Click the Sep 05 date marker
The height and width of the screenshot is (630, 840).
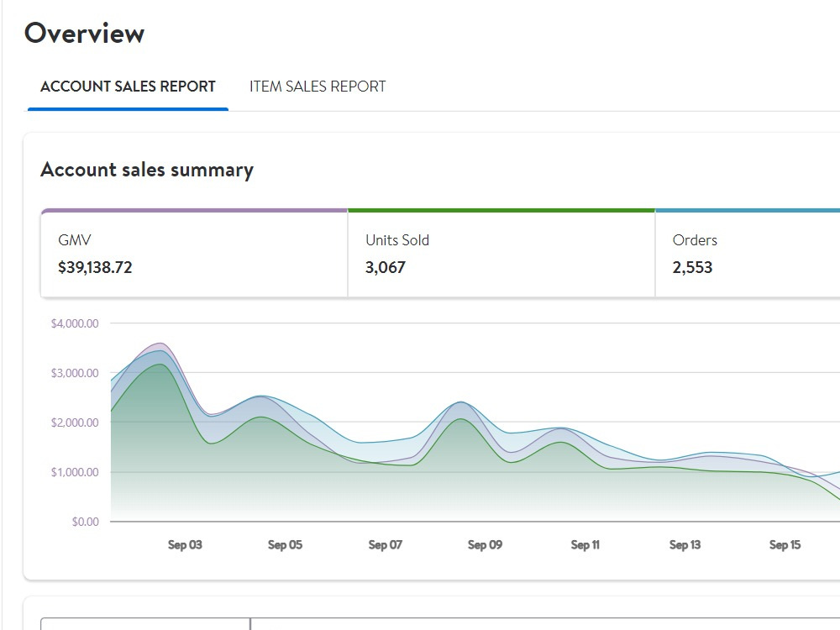click(285, 545)
